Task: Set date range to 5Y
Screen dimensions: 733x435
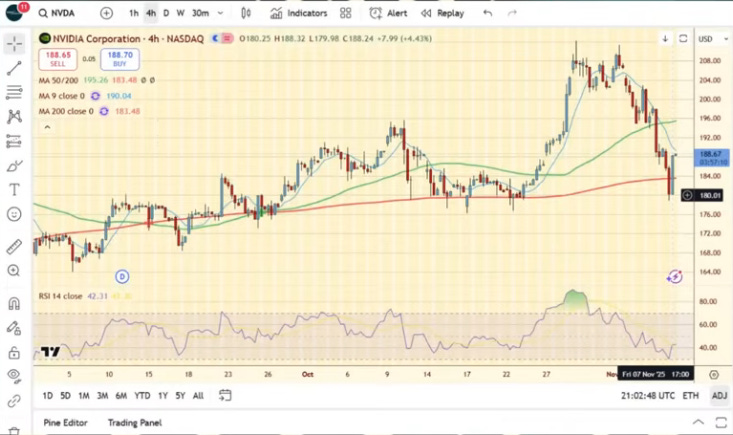Action: (180, 396)
